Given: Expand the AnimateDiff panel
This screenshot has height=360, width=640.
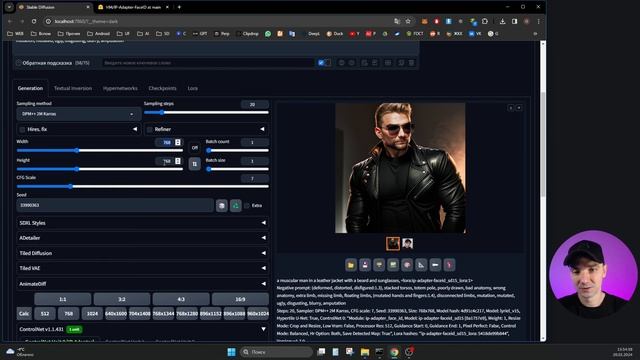Looking at the screenshot, I should pyautogui.click(x=142, y=284).
